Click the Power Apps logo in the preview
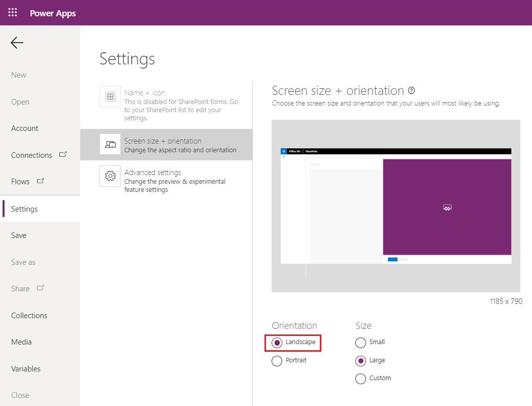This screenshot has height=406, width=532. click(447, 208)
